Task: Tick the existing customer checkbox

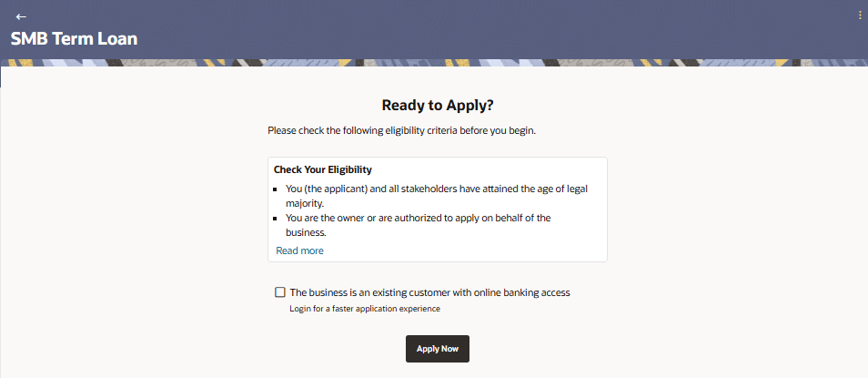Action: click(x=280, y=292)
